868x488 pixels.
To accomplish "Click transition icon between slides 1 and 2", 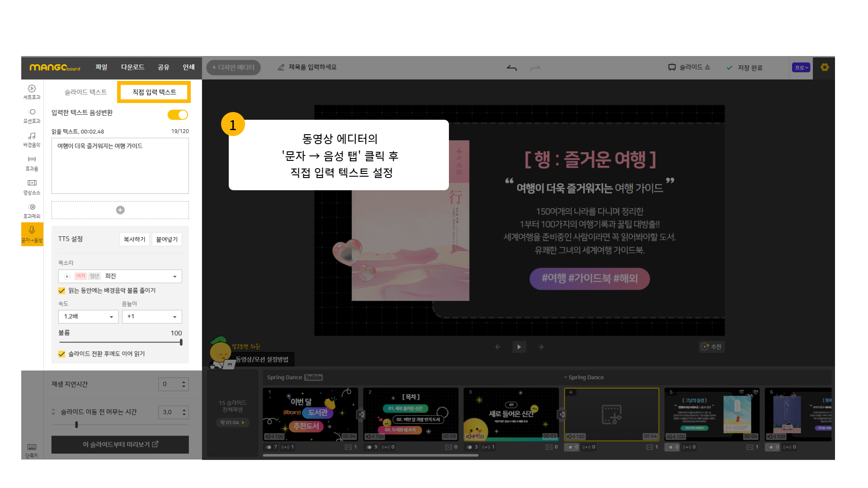I will tap(361, 414).
